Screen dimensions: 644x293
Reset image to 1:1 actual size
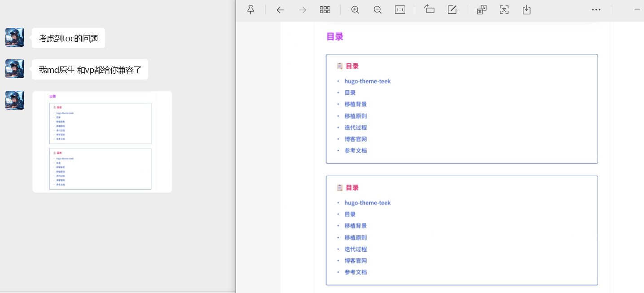(x=400, y=10)
